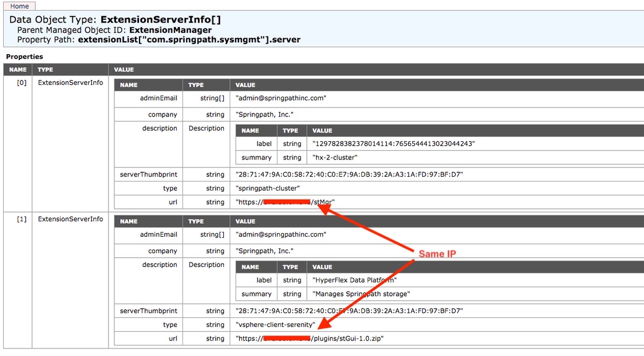Click the [1] index cell

tap(21, 219)
